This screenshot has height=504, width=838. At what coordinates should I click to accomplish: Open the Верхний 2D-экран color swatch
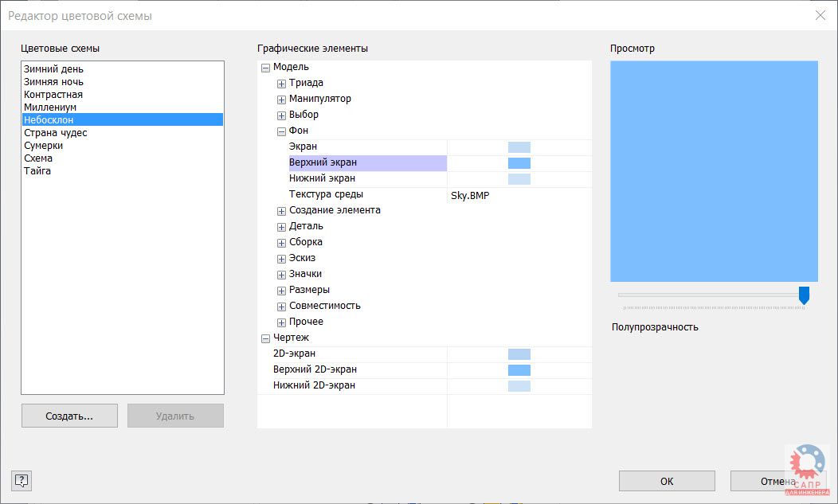[519, 370]
